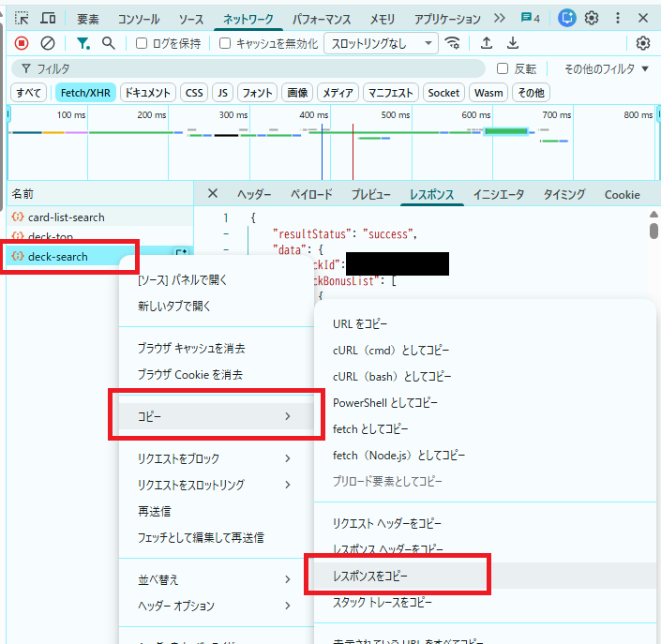Stop recording network log
This screenshot has width=661, height=644.
(x=22, y=43)
